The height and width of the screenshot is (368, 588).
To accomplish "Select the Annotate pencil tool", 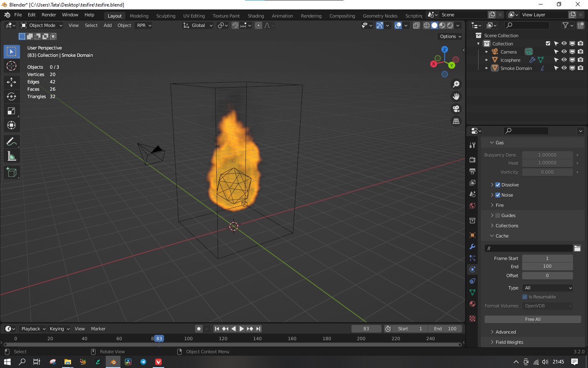I will click(11, 142).
